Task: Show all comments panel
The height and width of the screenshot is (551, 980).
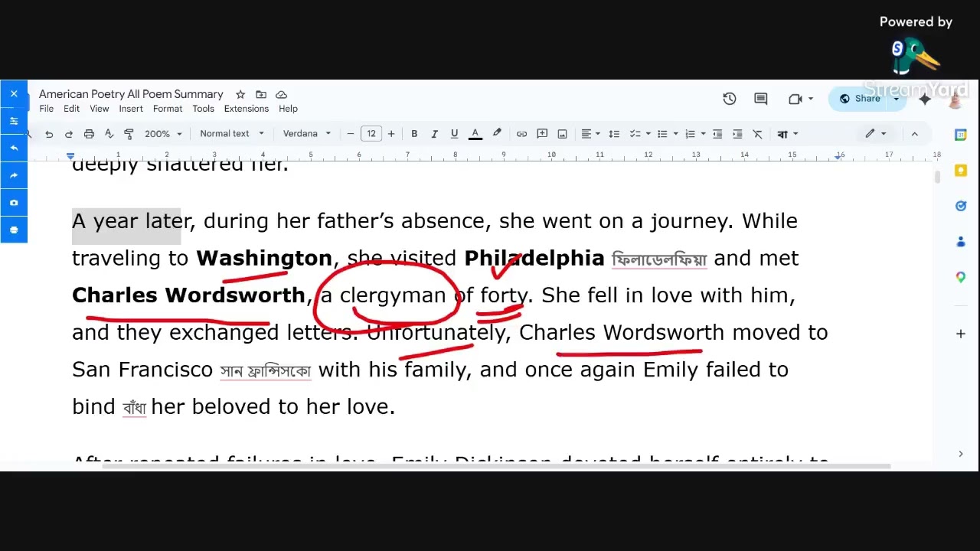Action: pyautogui.click(x=761, y=99)
